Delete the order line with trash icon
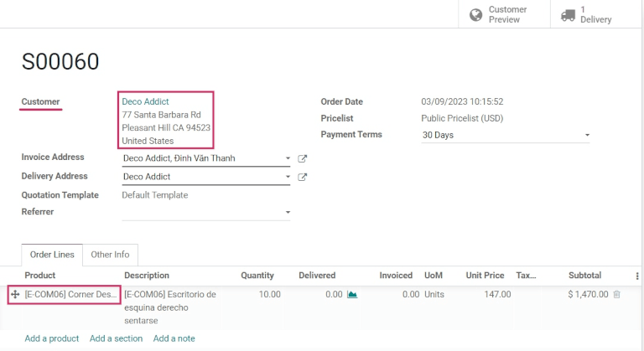The image size is (644, 351). point(617,295)
